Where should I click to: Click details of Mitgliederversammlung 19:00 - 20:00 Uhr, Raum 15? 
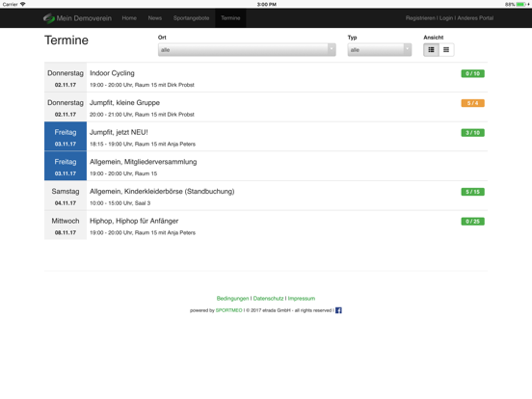[123, 173]
